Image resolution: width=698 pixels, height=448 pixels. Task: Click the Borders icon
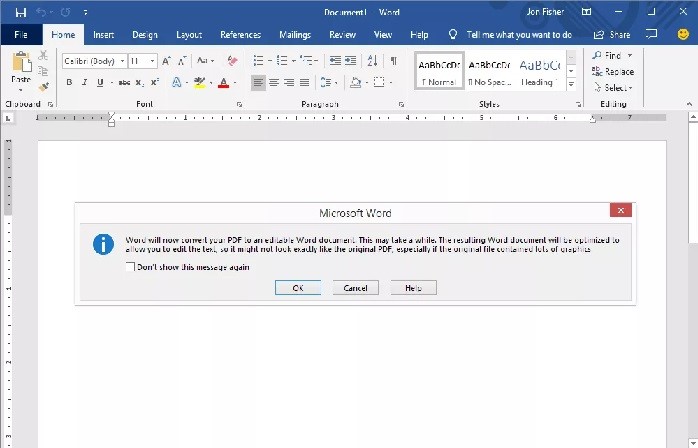[379, 82]
